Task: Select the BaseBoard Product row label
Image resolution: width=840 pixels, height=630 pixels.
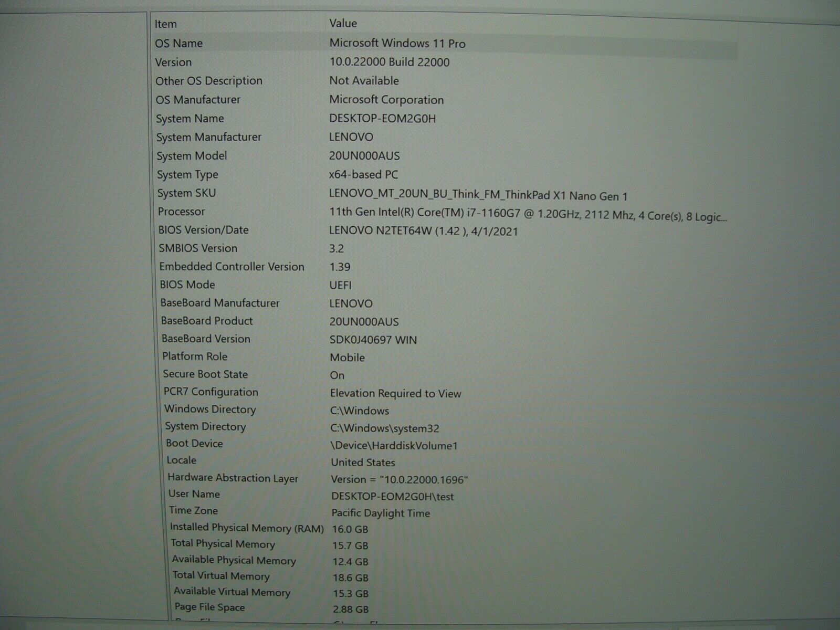Action: [207, 321]
